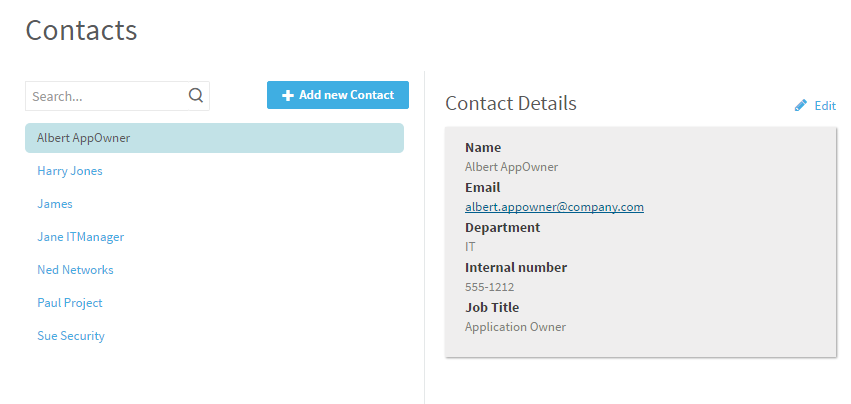Viewport: 851px width, 404px height.
Task: Open the Edit link for contact details
Action: (x=824, y=105)
